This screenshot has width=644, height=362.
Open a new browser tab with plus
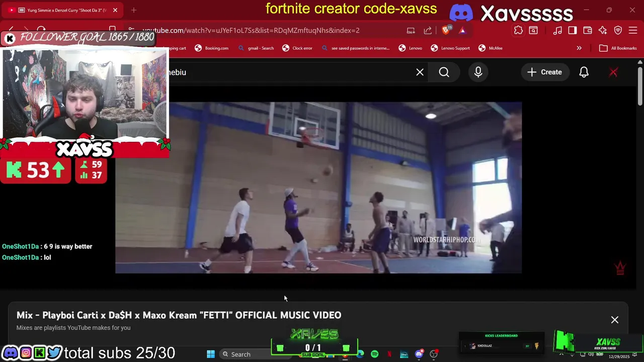(134, 10)
